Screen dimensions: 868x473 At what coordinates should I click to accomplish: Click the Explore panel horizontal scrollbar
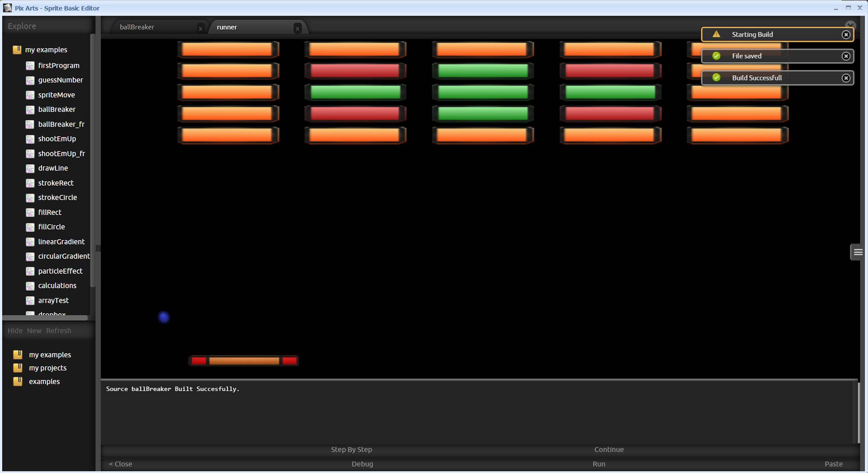45,318
